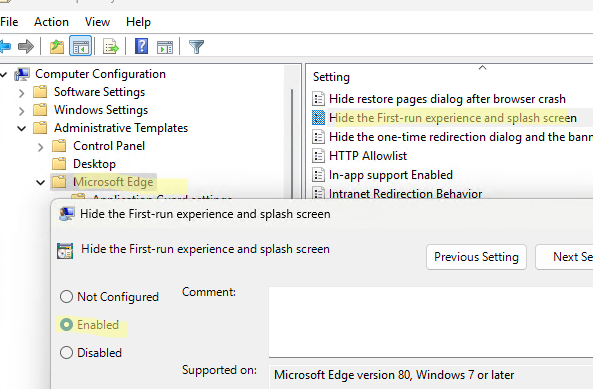The height and width of the screenshot is (389, 593).
Task: Select 'Intranet Redirection Behavior' setting
Action: click(405, 194)
